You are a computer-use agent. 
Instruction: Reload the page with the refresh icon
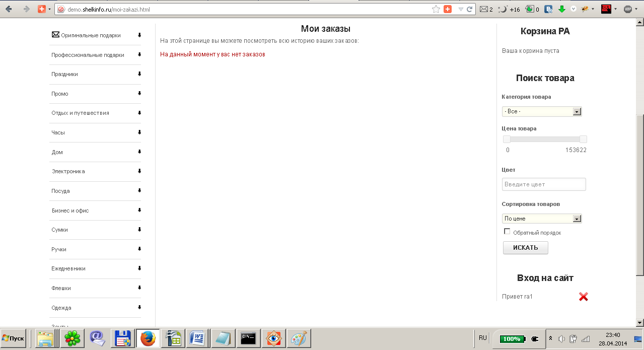469,9
